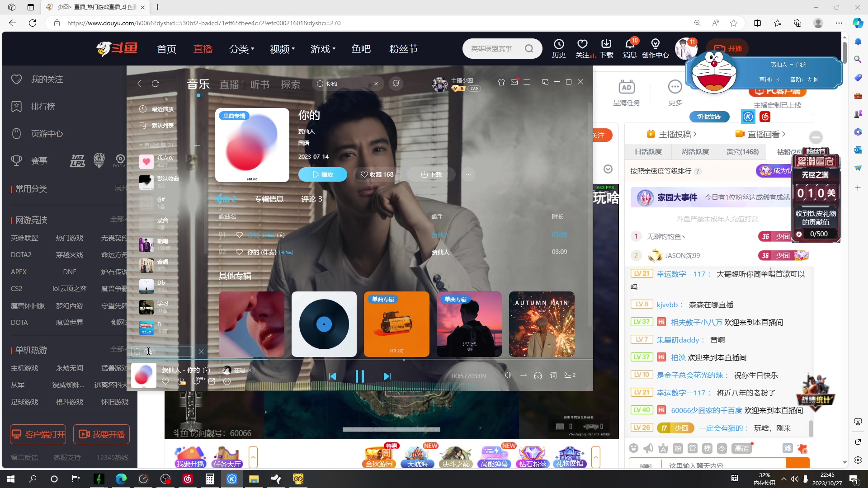Switch music player to mini mode
The image size is (868, 488).
545,82
